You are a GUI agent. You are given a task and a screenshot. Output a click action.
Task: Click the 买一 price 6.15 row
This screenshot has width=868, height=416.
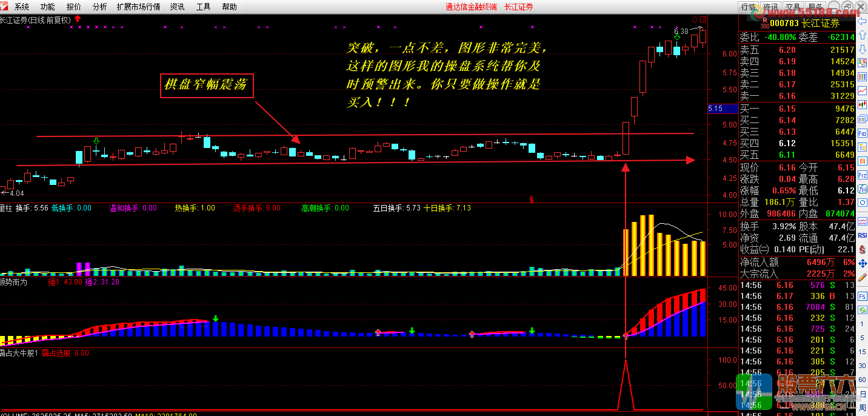coord(797,109)
